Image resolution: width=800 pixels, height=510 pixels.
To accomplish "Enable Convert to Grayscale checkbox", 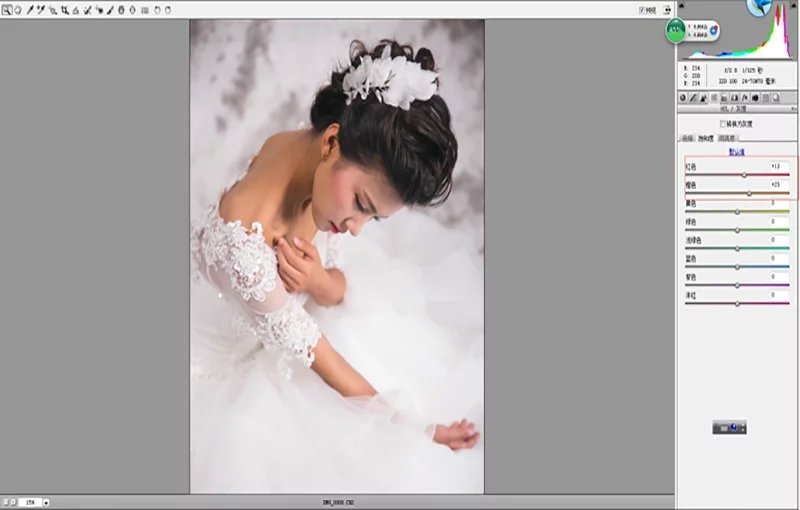I will [722, 124].
